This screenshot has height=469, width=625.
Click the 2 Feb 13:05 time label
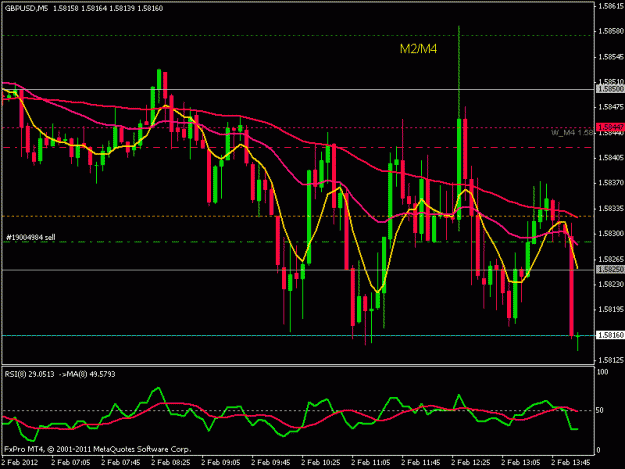(x=521, y=463)
